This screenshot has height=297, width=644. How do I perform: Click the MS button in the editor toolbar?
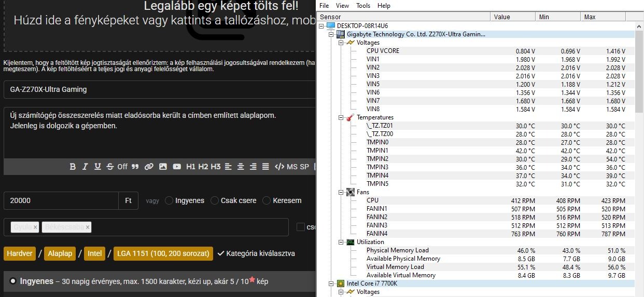[x=292, y=167]
